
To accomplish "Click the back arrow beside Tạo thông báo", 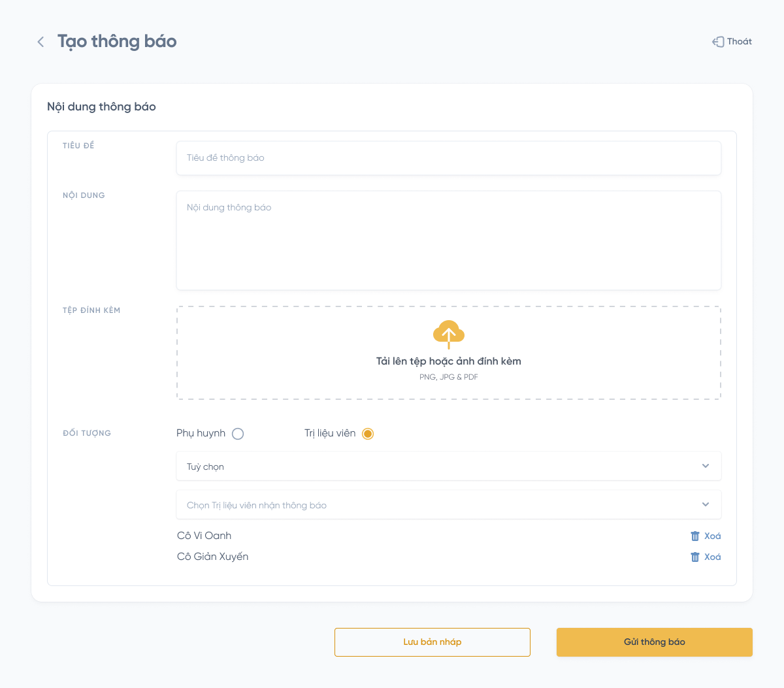I will (x=41, y=42).
